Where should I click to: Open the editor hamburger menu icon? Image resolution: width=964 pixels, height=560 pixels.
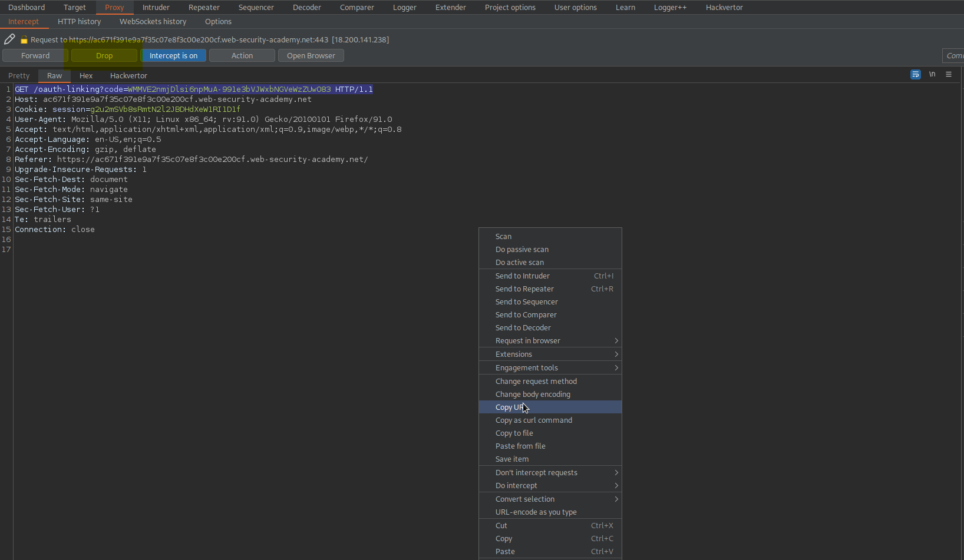[949, 74]
